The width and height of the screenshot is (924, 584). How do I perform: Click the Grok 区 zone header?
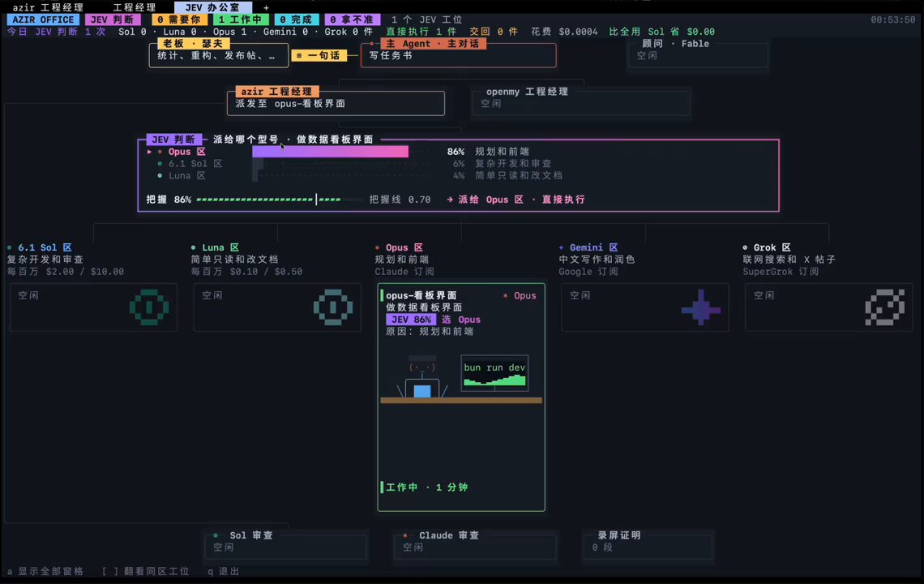coord(767,247)
